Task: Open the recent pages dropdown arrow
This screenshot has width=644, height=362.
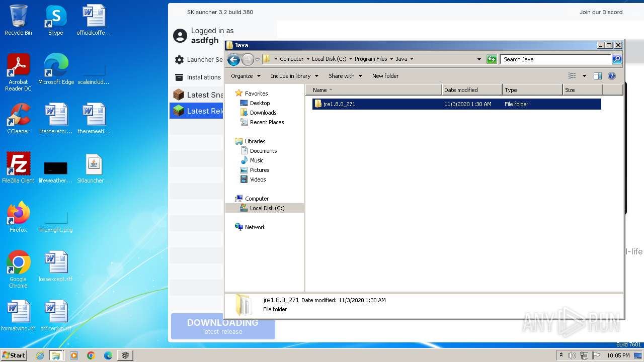Action: (257, 59)
